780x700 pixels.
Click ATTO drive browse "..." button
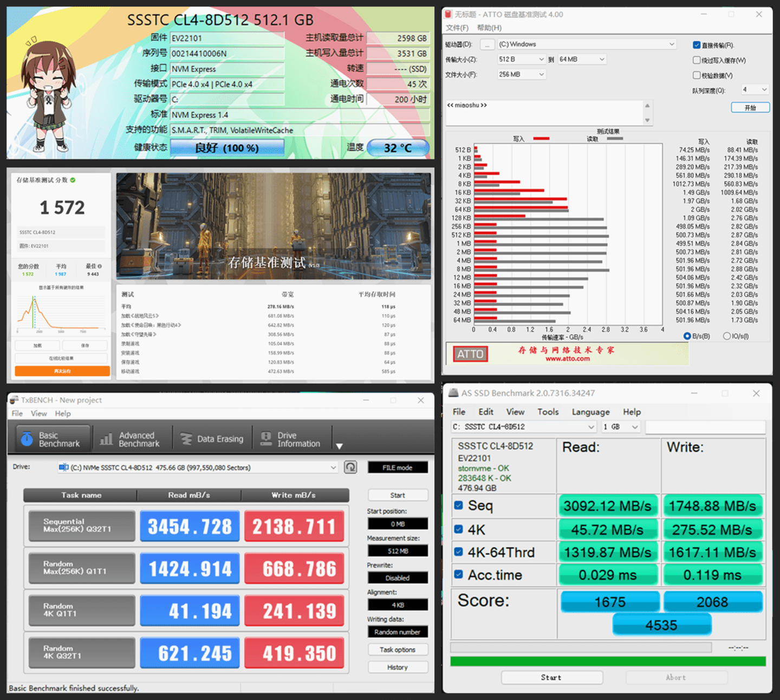(487, 44)
